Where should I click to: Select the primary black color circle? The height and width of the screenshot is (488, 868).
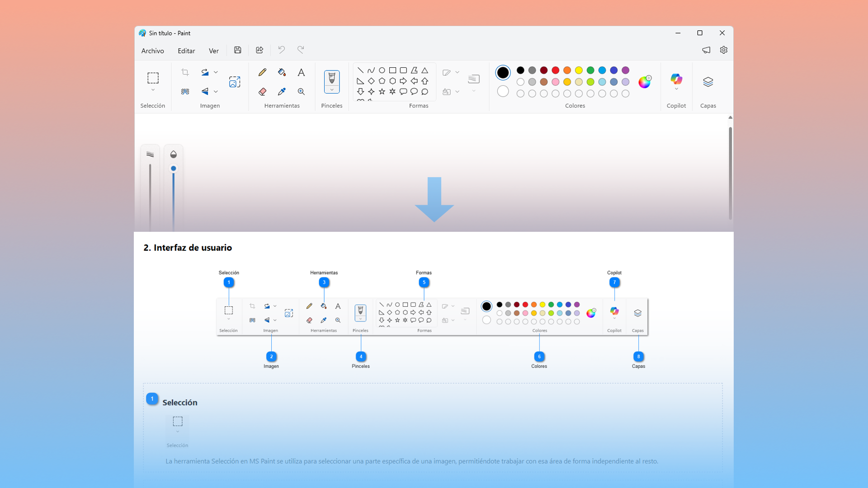click(503, 73)
